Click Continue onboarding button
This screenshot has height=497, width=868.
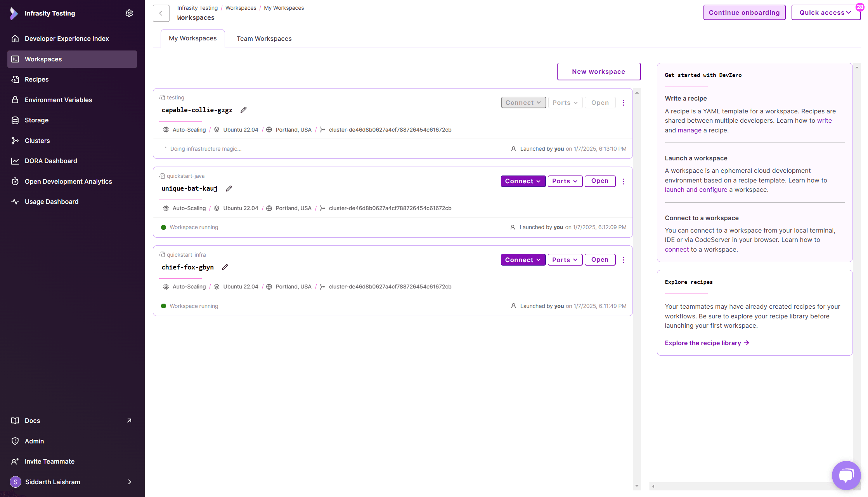[744, 12]
